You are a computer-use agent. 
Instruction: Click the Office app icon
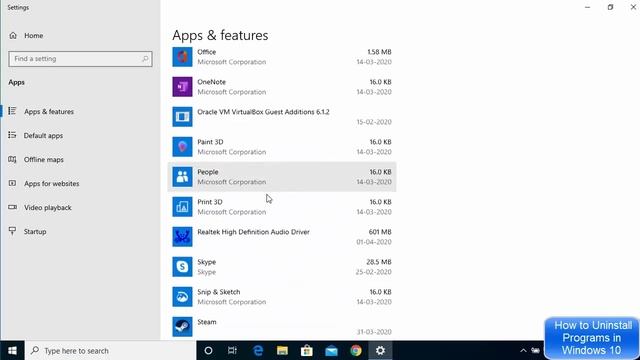pos(182,57)
